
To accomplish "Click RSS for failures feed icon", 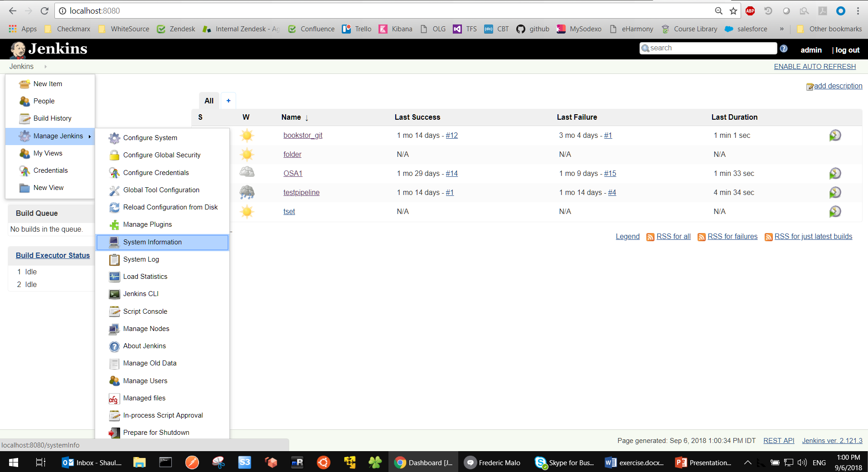I will click(x=701, y=237).
